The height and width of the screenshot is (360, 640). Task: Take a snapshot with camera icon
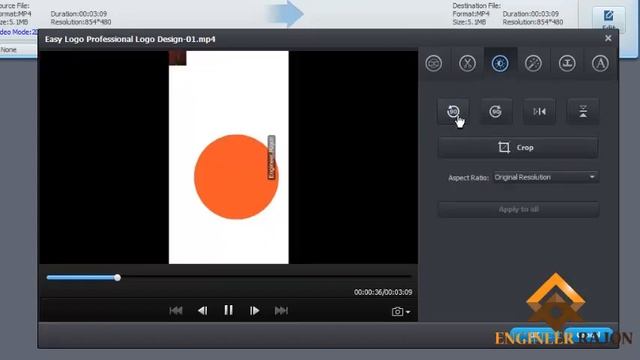coord(397,312)
